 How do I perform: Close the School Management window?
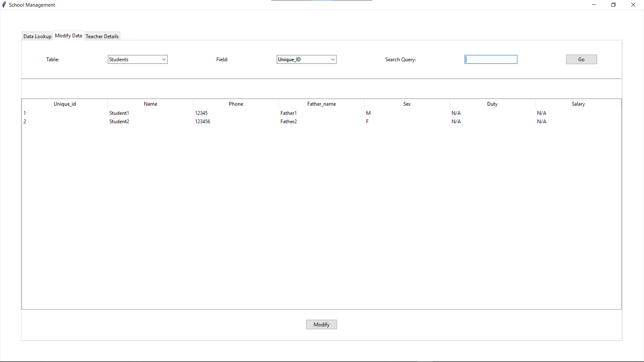click(633, 5)
